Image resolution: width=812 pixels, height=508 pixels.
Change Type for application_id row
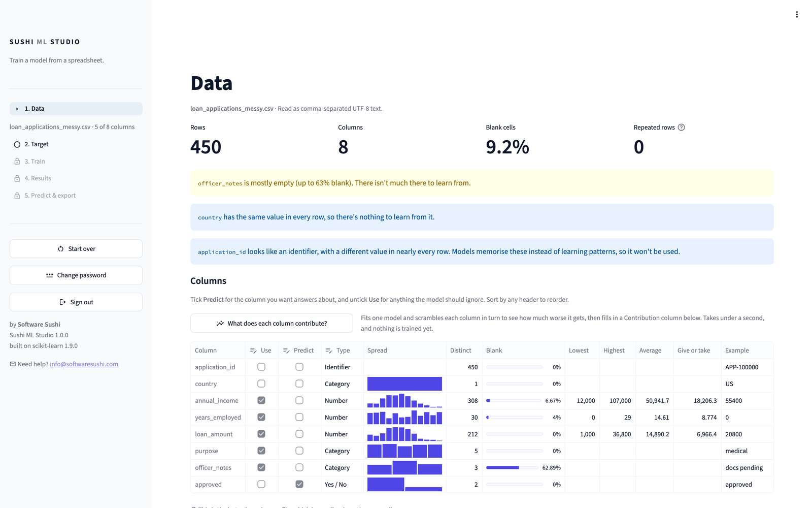point(342,367)
